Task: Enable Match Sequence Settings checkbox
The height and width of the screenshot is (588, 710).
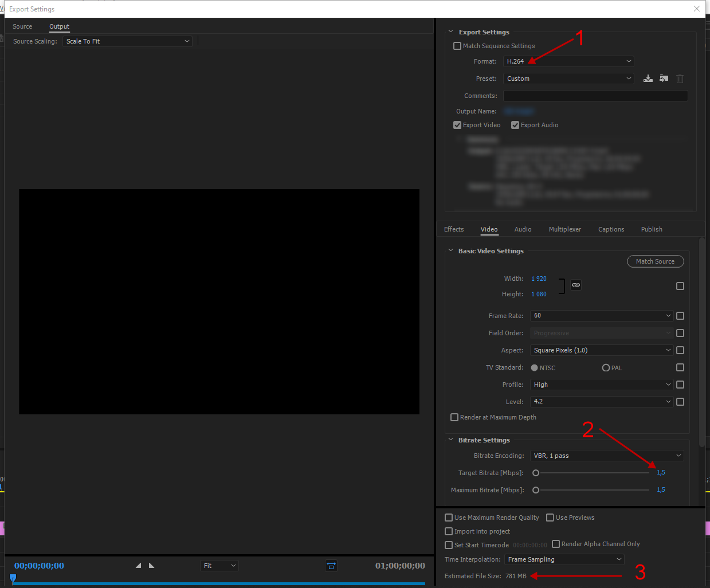Action: click(x=457, y=46)
